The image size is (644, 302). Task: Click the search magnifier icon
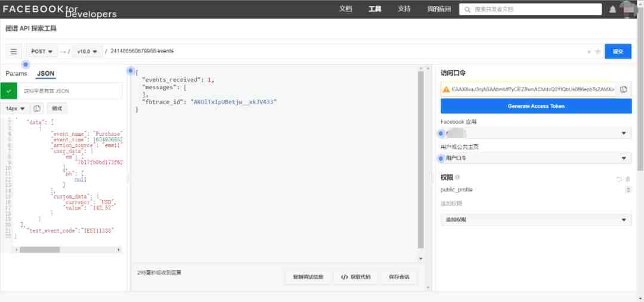click(x=467, y=9)
